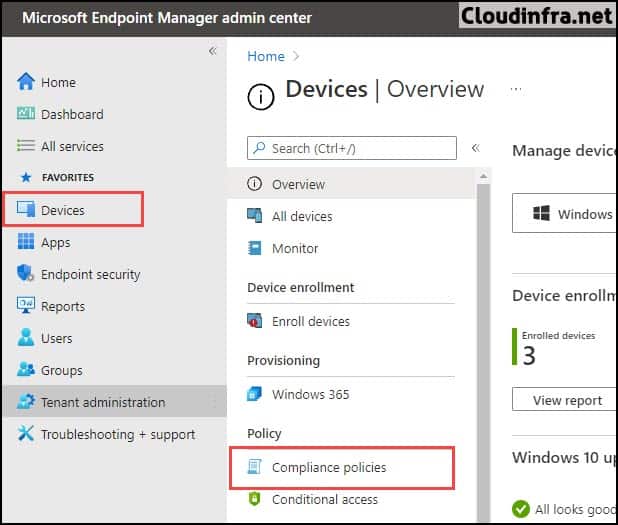Viewport: 618px width, 525px height.
Task: Click the search magnifier icon
Action: tap(259, 148)
